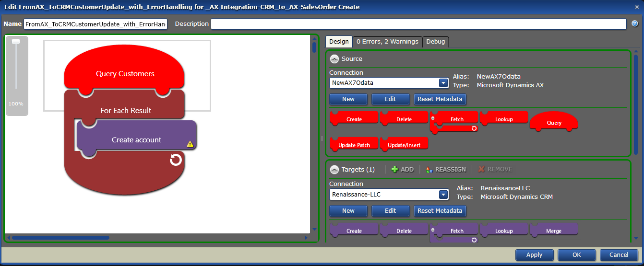Select the Update/Insert block
The height and width of the screenshot is (266, 644).
tap(404, 144)
